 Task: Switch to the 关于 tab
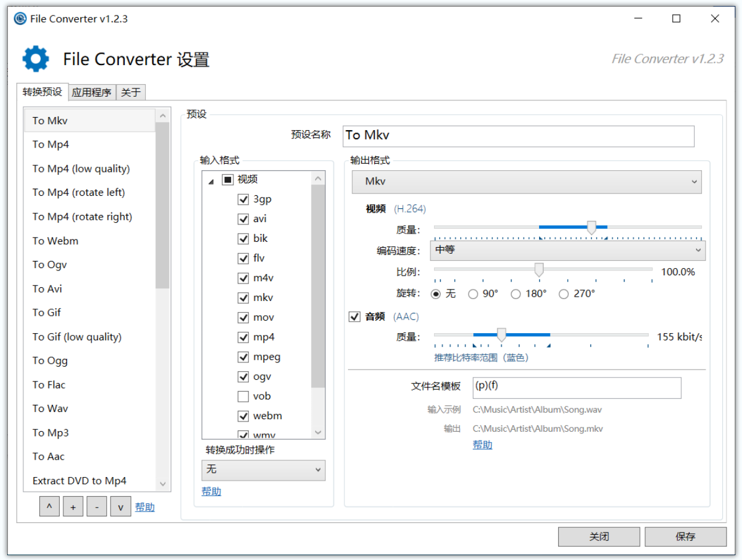coord(130,92)
